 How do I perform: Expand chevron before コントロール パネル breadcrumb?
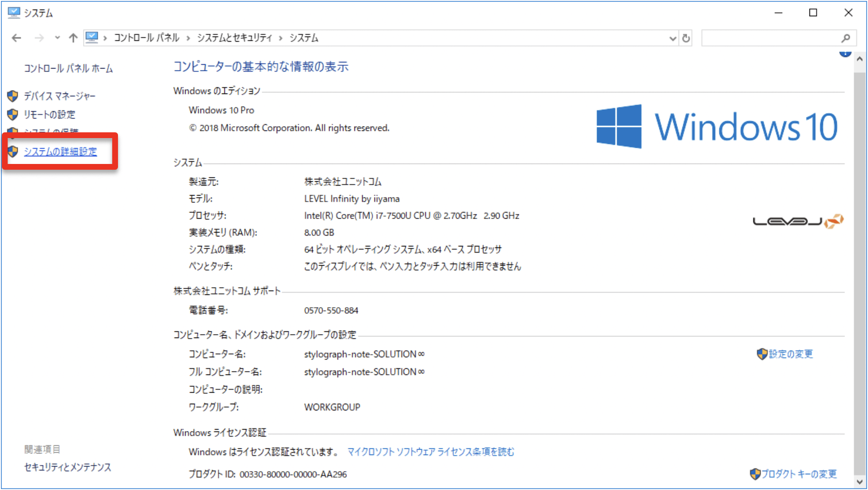(105, 38)
